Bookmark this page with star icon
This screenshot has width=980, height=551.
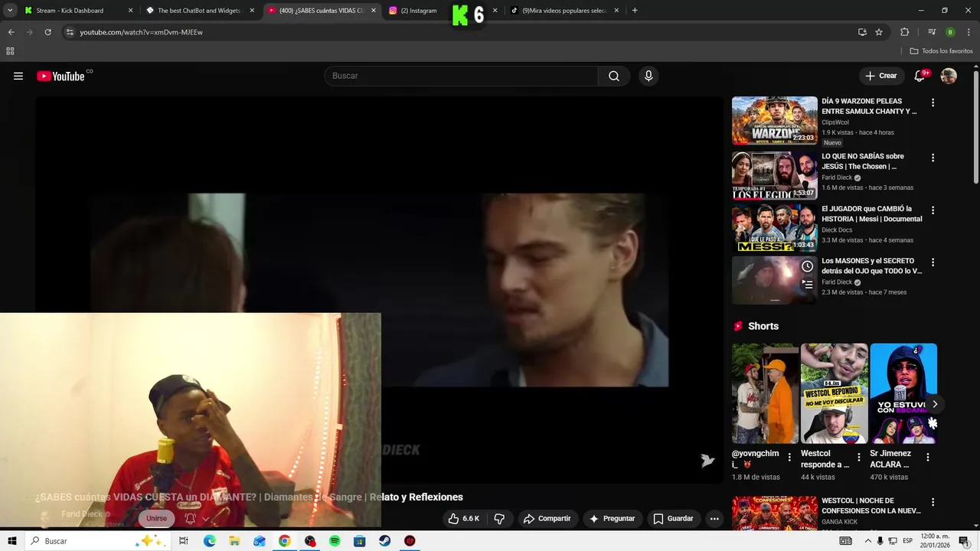click(x=879, y=32)
